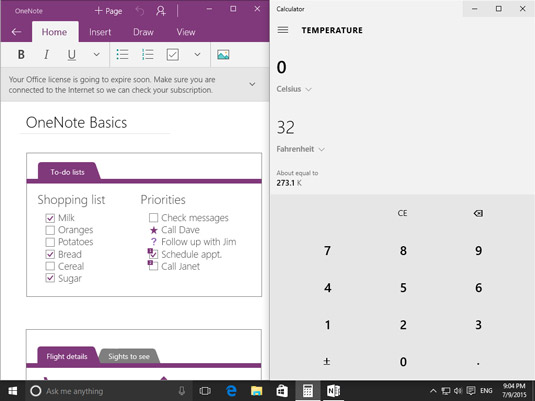
Task: Open the Action Center notifications icon
Action: [x=471, y=391]
